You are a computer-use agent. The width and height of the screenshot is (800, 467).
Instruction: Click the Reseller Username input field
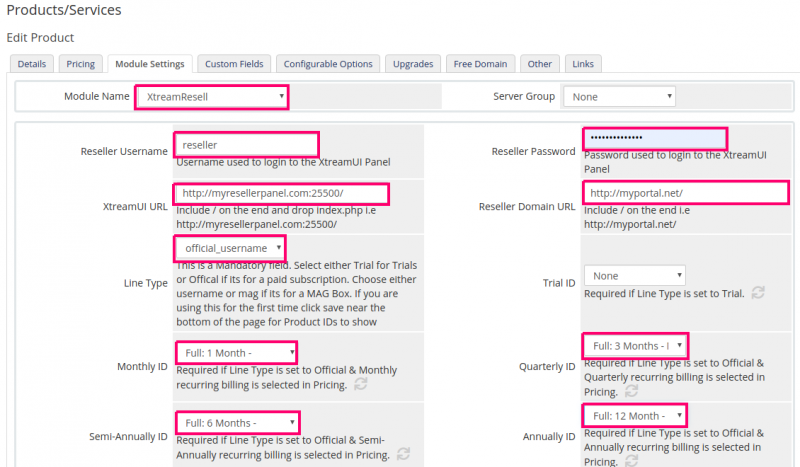coord(246,145)
